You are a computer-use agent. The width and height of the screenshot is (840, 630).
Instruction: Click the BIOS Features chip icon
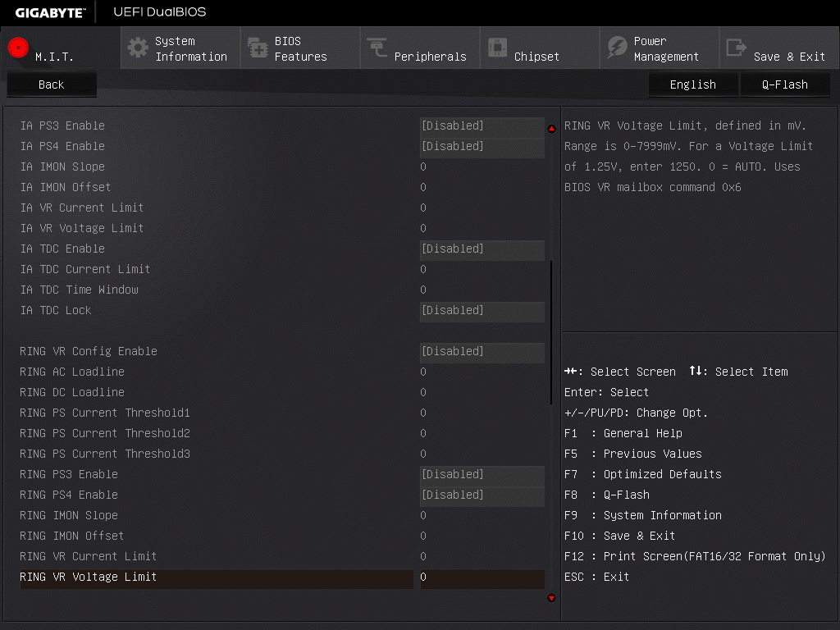[258, 48]
